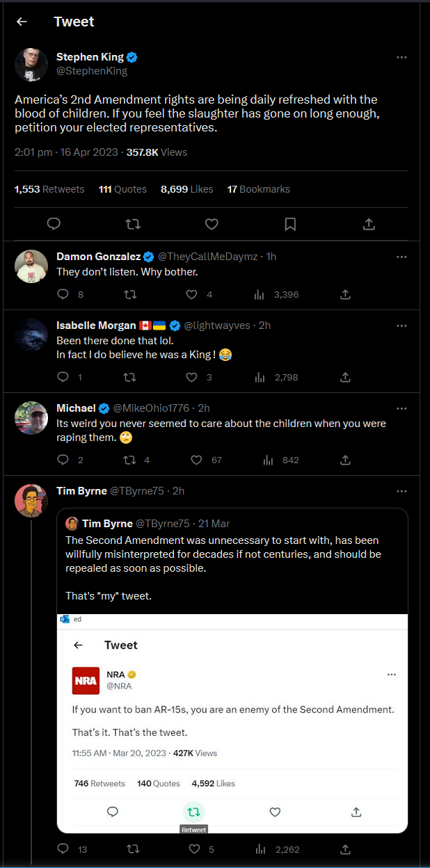430x868 pixels.
Task: Open more options for Stephen King's tweet
Action: (x=401, y=57)
